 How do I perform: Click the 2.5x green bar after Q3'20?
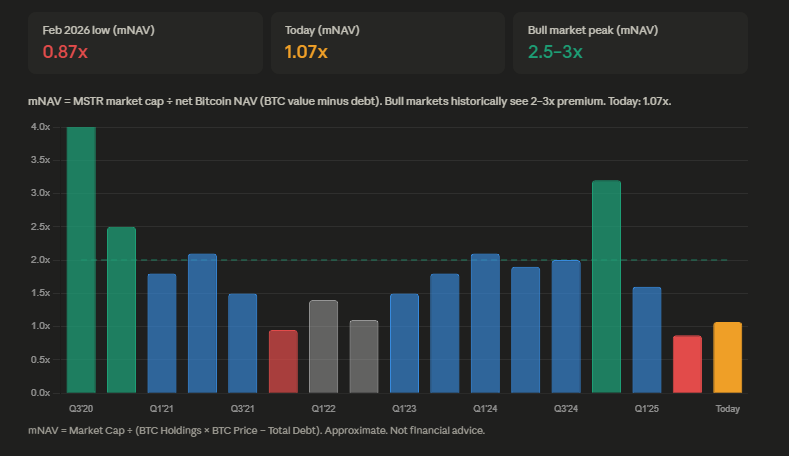(x=122, y=310)
